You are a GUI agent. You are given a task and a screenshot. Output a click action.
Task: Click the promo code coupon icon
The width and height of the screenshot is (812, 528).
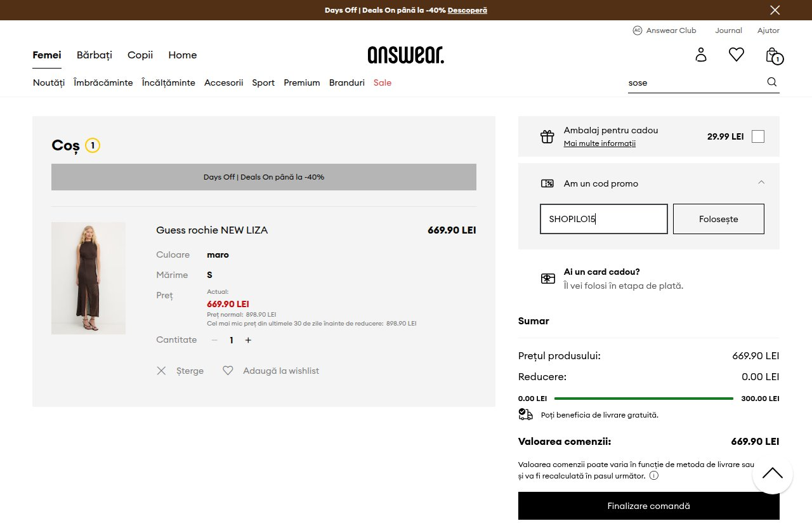pyautogui.click(x=547, y=183)
